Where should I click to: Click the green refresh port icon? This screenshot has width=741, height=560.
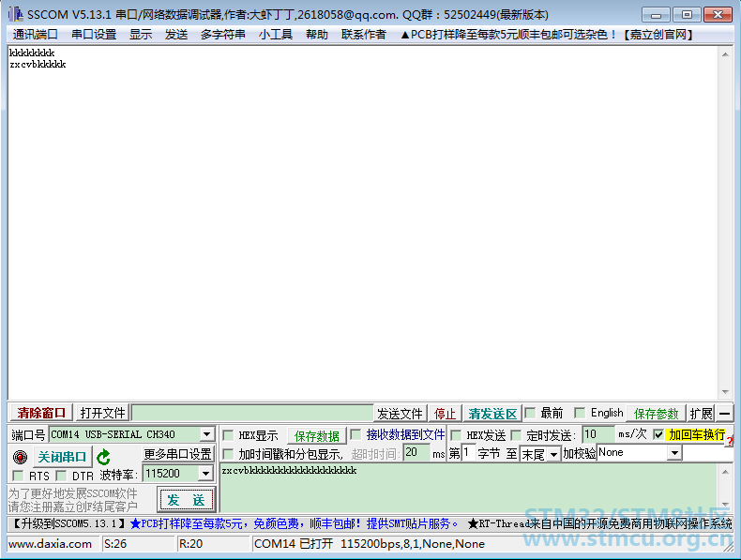[x=103, y=457]
